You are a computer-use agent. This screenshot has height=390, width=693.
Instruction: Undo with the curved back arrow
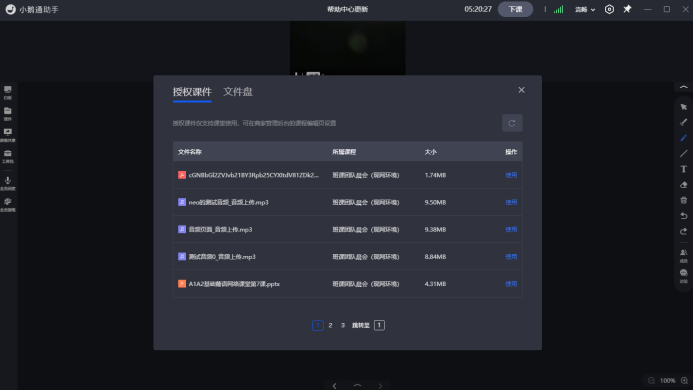[x=683, y=216]
